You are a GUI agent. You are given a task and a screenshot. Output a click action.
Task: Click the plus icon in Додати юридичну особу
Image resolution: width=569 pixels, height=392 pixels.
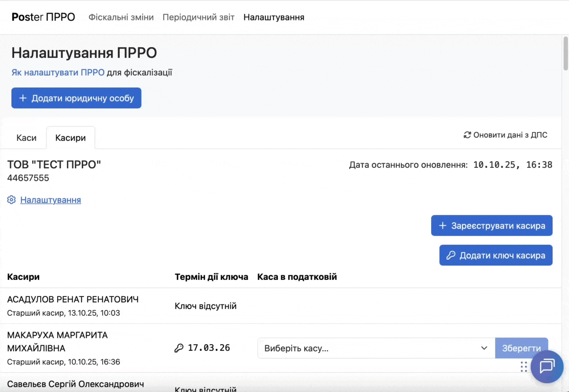tap(23, 98)
